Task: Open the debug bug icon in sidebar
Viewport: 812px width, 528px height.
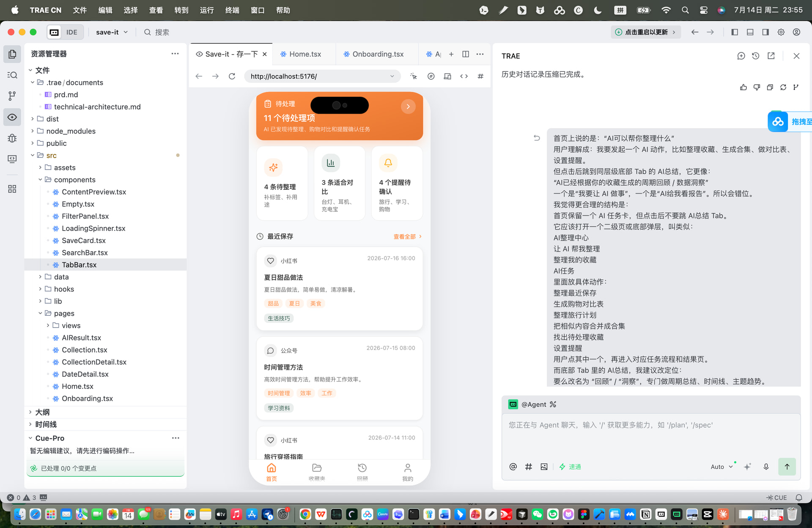Action: 12,138
